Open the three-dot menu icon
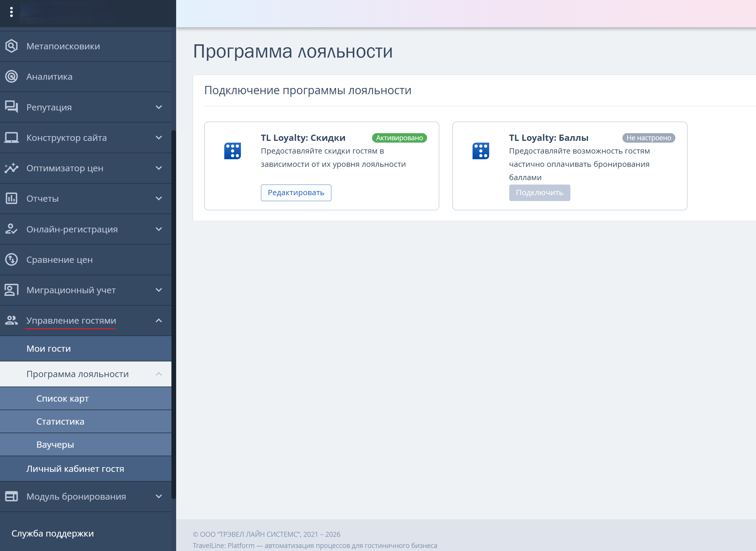756x551 pixels. coord(11,12)
